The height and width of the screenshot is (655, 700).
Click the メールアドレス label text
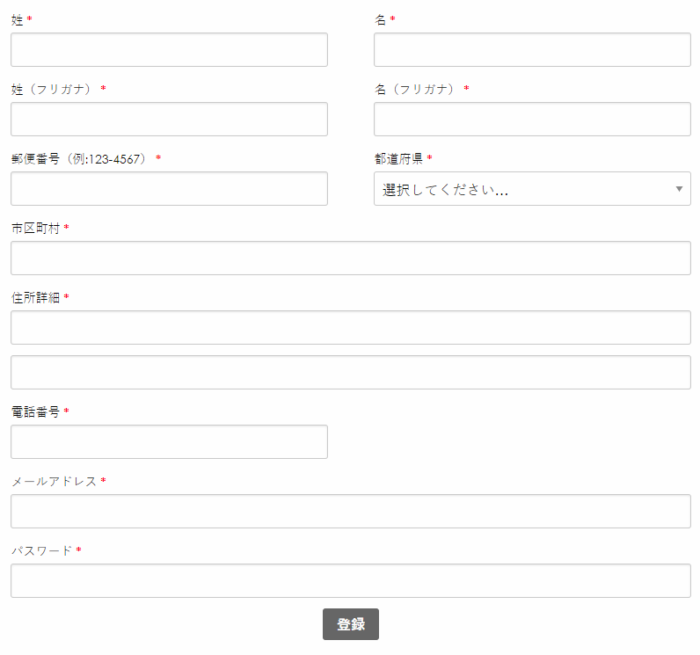coord(54,481)
